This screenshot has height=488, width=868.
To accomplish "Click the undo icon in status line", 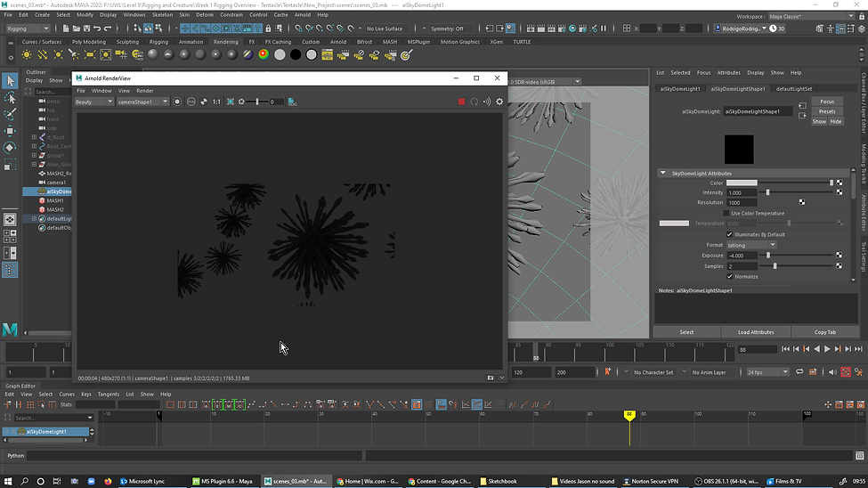I will pyautogui.click(x=97, y=28).
